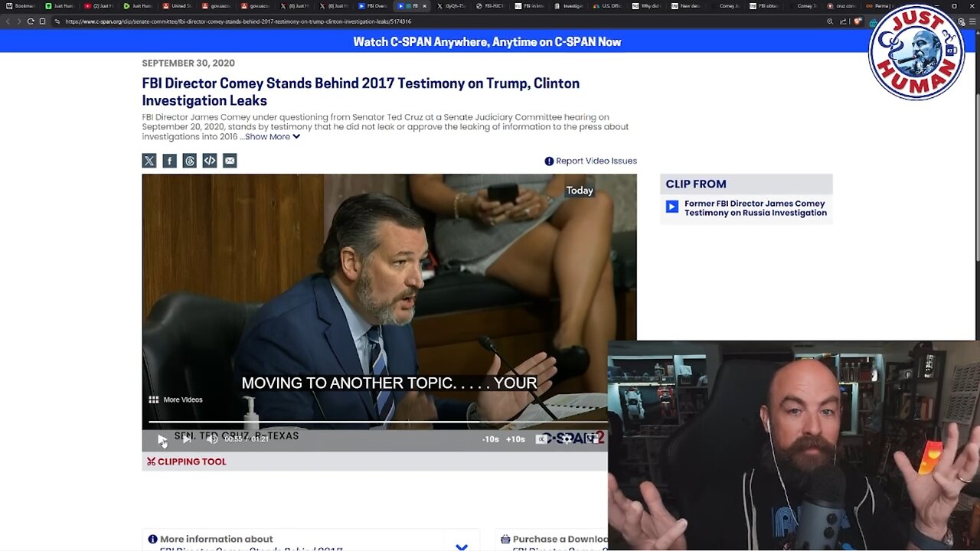Switch to the United St tab
Screen dimensions: 980x551
click(x=177, y=6)
